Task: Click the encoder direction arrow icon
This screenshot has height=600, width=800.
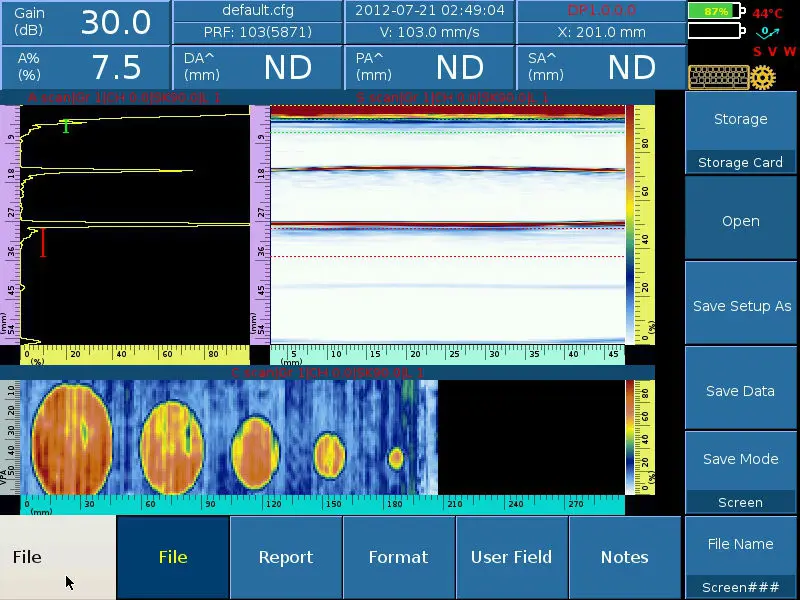Action: [x=768, y=33]
